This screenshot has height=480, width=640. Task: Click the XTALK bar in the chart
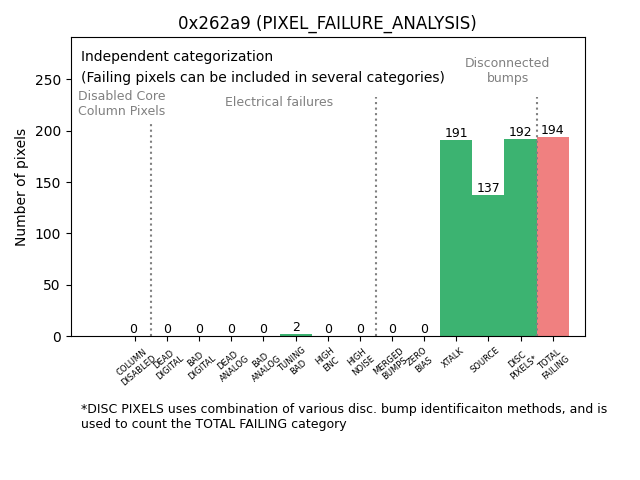pyautogui.click(x=456, y=240)
